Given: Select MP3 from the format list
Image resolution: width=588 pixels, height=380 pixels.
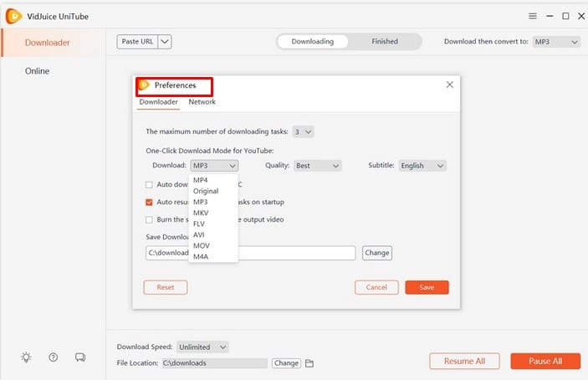Looking at the screenshot, I should click(x=213, y=202).
